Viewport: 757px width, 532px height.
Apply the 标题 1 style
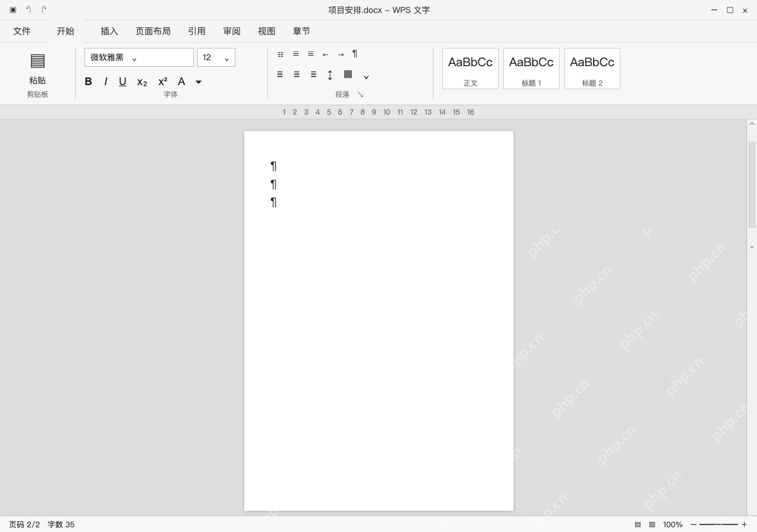531,69
